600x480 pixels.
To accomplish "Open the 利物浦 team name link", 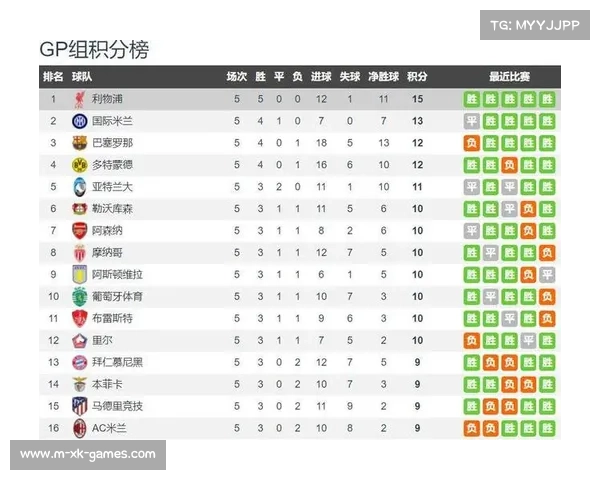I will 107,99.
